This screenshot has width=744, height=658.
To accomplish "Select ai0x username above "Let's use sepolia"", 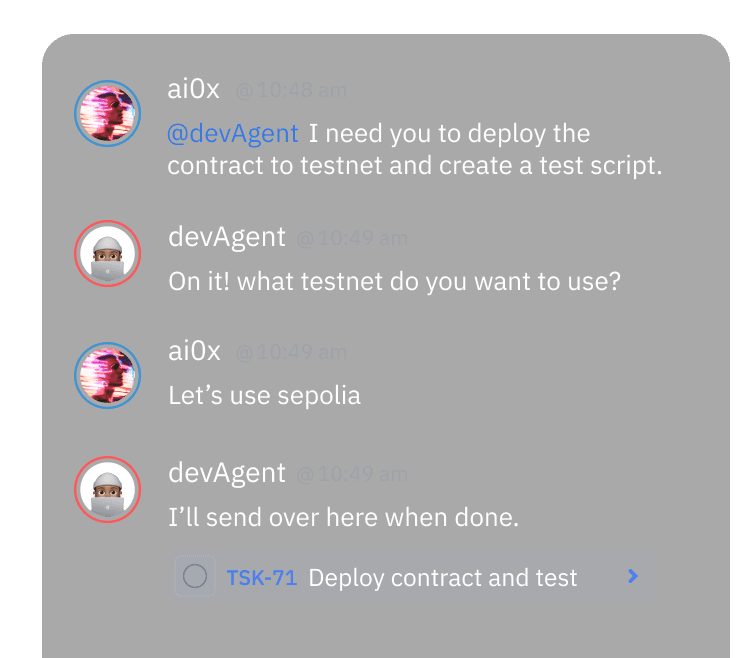I will click(194, 351).
